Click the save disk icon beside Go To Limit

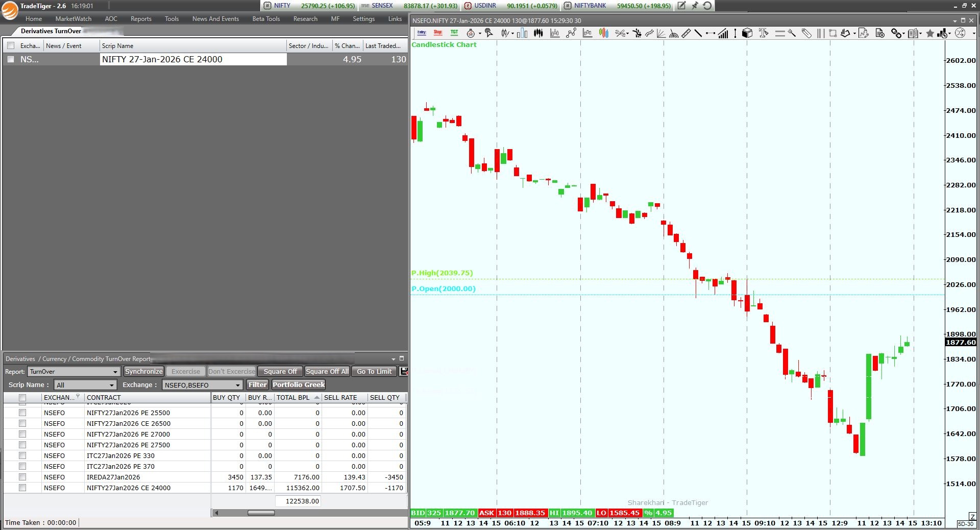pyautogui.click(x=403, y=371)
